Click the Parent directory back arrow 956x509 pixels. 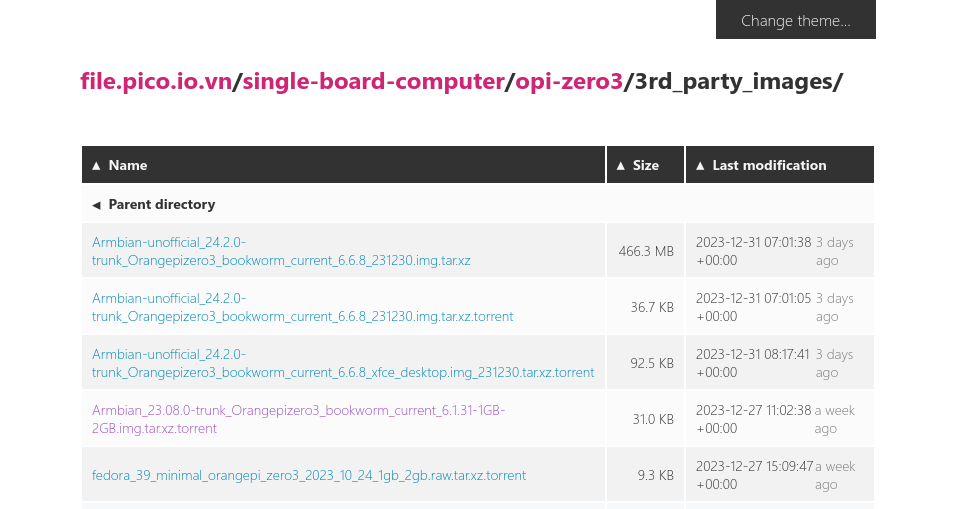click(97, 205)
